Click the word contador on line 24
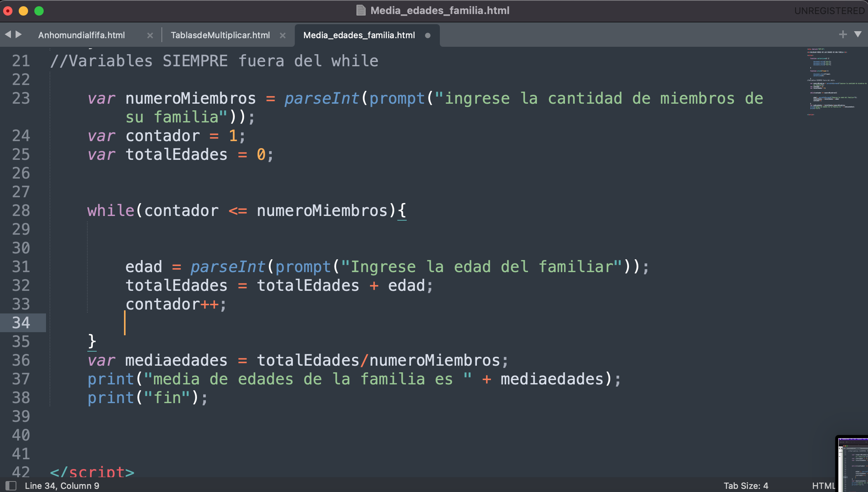Image resolution: width=868 pixels, height=492 pixels. coord(163,136)
